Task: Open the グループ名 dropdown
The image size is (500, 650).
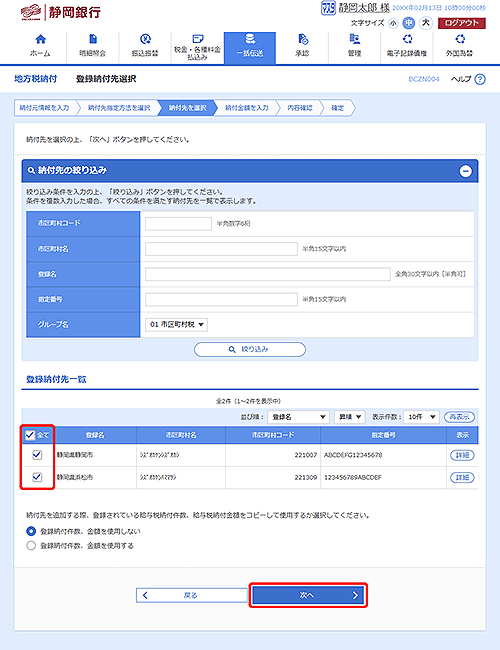Action: [176, 325]
